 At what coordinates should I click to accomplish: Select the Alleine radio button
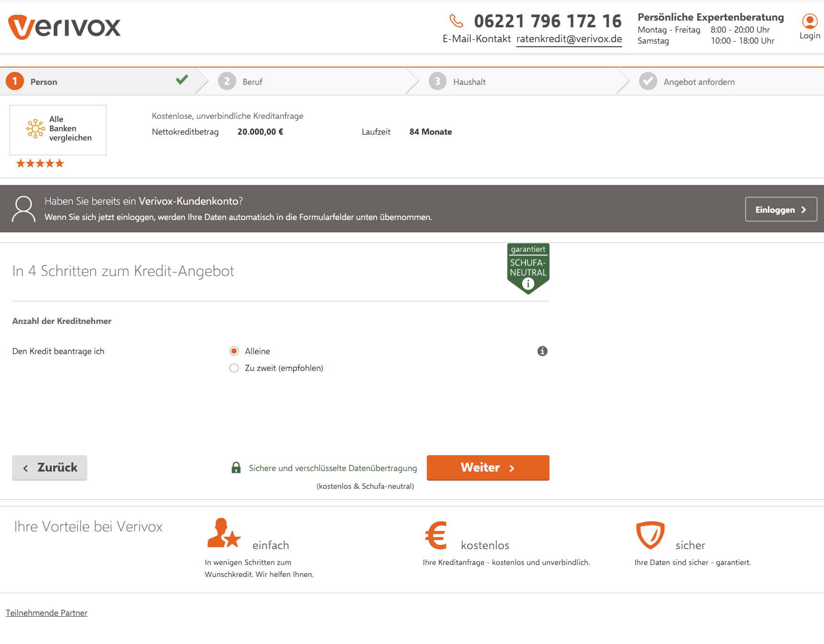point(234,351)
